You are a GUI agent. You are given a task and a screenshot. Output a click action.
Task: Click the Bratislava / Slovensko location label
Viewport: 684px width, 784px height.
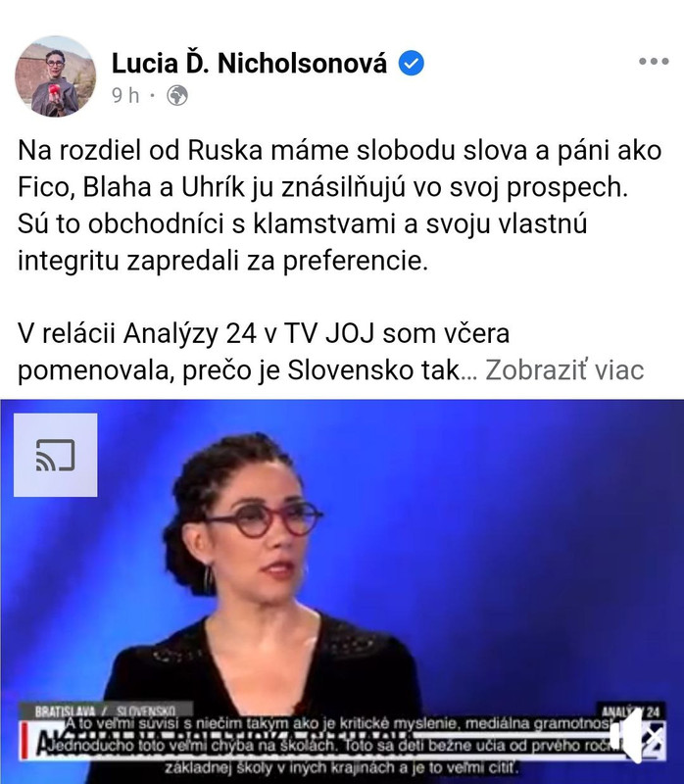point(106,710)
